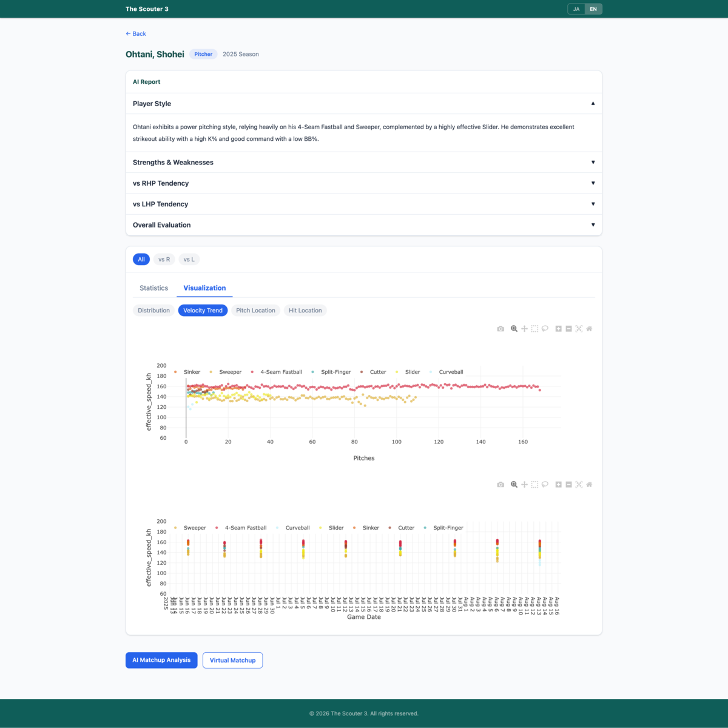Switch language to JA
The image size is (728, 728).
click(x=576, y=9)
